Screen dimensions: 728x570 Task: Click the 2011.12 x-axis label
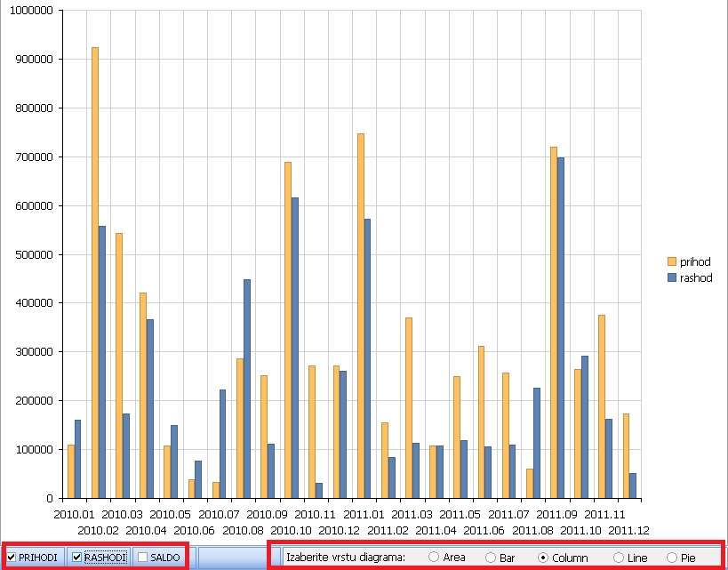pos(628,530)
